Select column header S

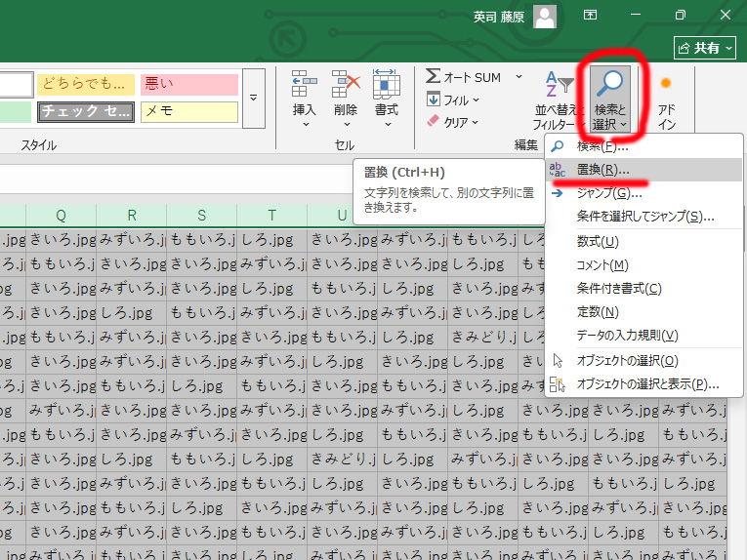201,216
